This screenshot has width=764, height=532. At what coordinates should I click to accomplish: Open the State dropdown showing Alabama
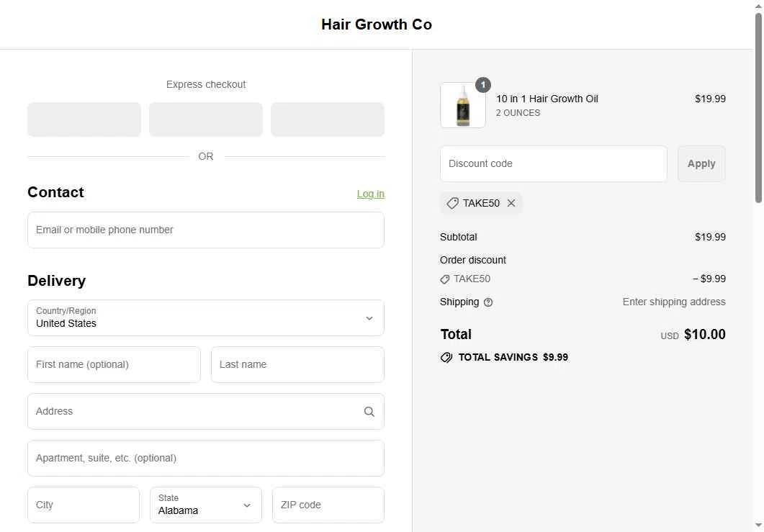tap(205, 505)
